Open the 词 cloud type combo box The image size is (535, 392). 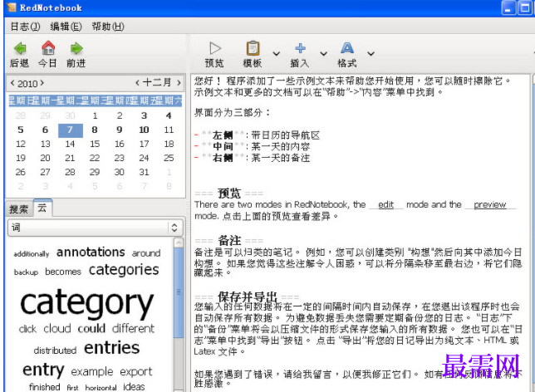(96, 228)
